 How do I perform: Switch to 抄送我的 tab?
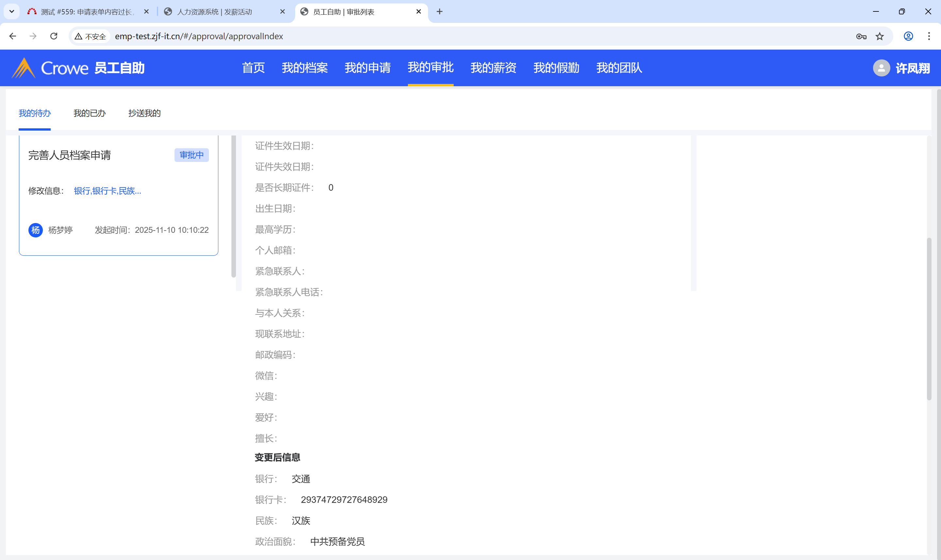(144, 113)
